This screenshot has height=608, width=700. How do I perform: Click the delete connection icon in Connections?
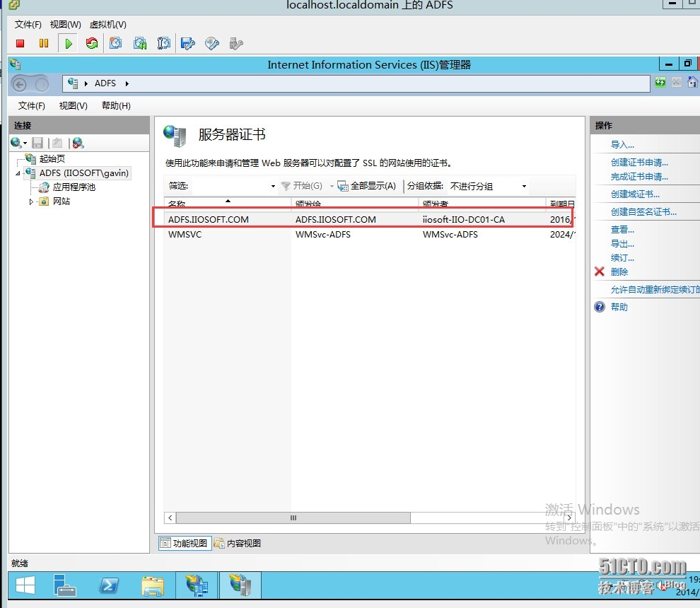tap(78, 143)
